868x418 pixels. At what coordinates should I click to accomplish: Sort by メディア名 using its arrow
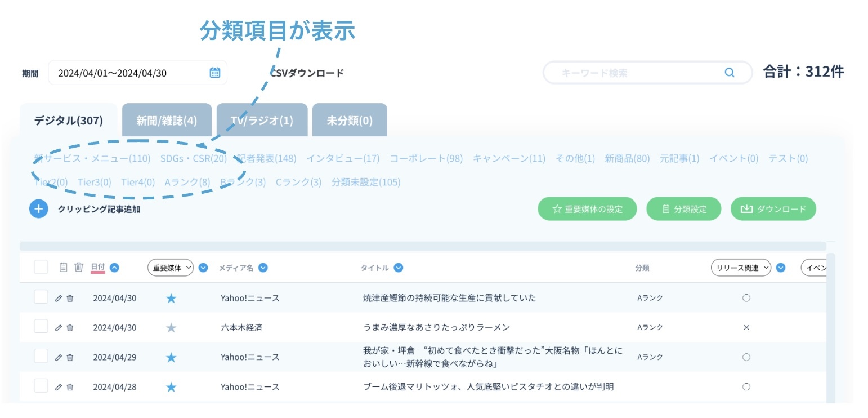coord(262,268)
